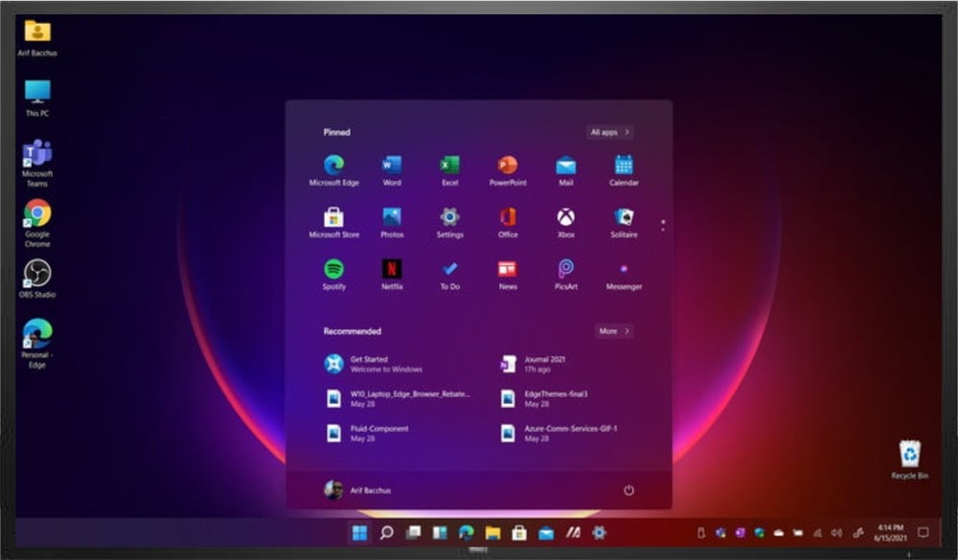The width and height of the screenshot is (958, 560).
Task: Launch PicsArt from pinned apps
Action: click(566, 270)
